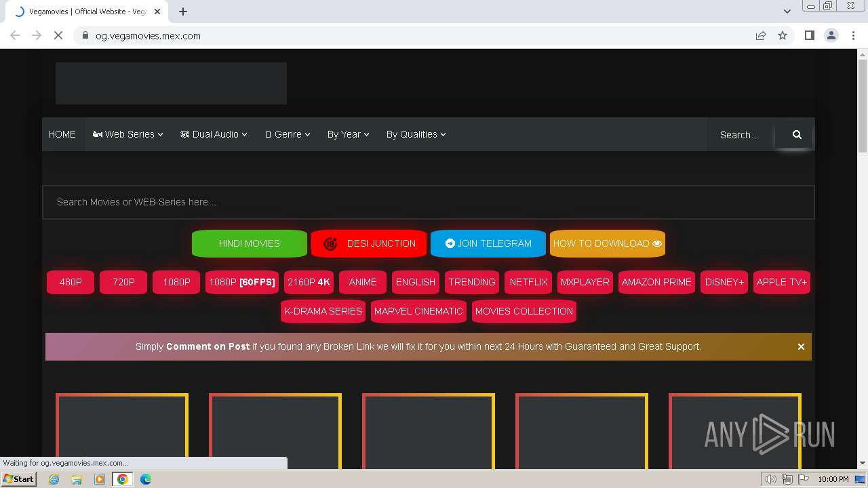Image resolution: width=868 pixels, height=488 pixels.
Task: Open the Chrome profile avatar icon
Action: (831, 36)
